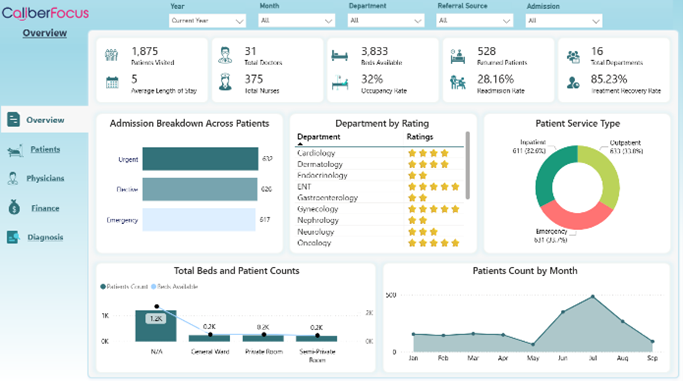Select the Overview tab in sidebar
The image size is (683, 381).
click(44, 120)
